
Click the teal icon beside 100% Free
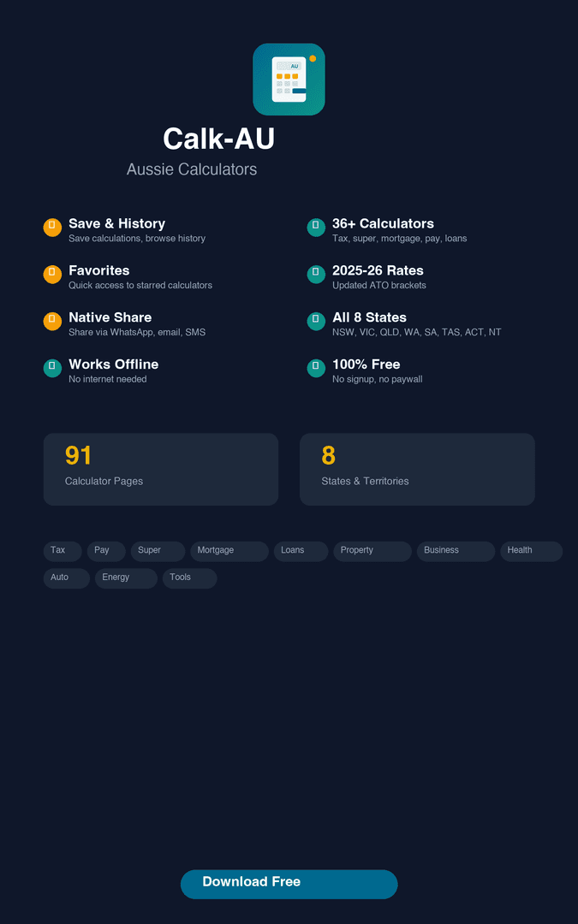316,368
